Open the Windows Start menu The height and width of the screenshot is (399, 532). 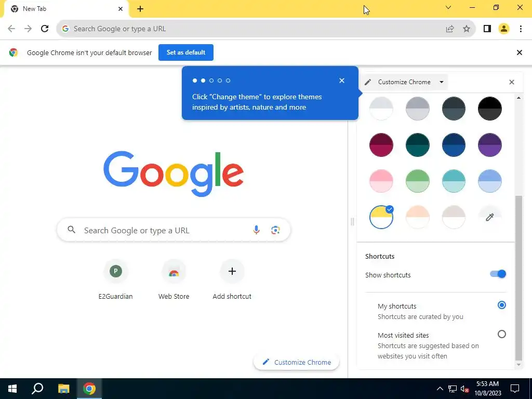[12, 389]
